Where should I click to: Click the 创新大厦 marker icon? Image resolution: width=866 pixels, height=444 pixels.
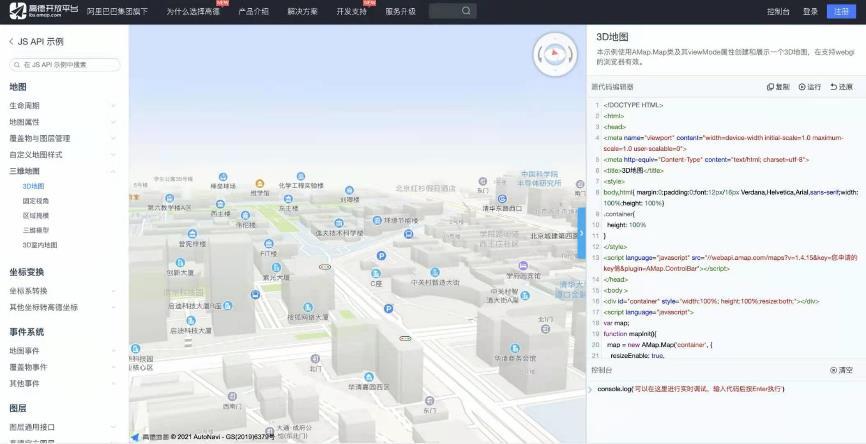180,263
